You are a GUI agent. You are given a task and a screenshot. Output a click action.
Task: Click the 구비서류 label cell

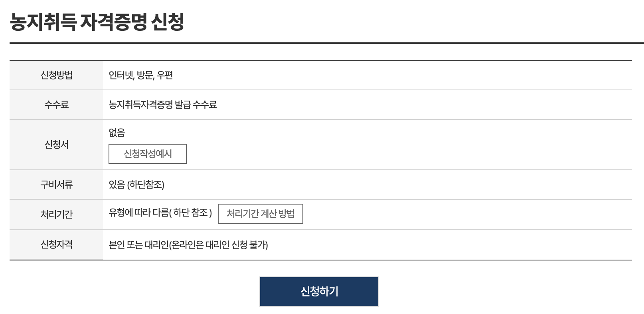coord(56,185)
